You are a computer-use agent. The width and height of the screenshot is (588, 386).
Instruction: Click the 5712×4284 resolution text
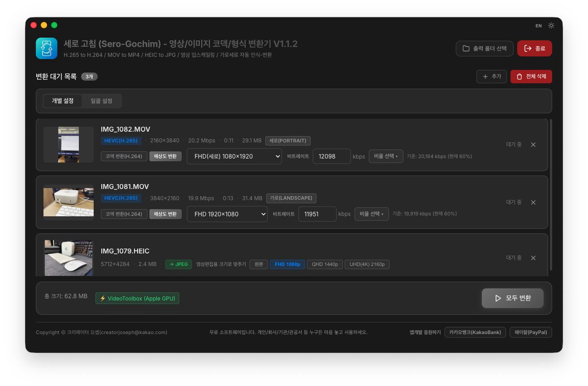click(115, 264)
